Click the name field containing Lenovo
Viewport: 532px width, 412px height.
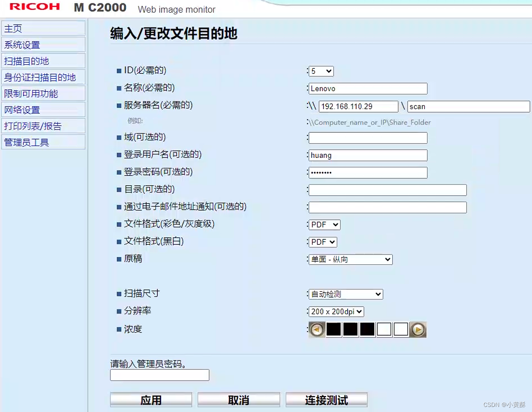pyautogui.click(x=368, y=89)
